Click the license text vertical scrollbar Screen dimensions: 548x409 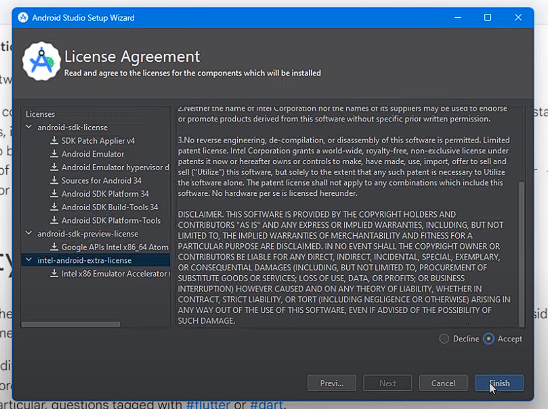point(521,254)
